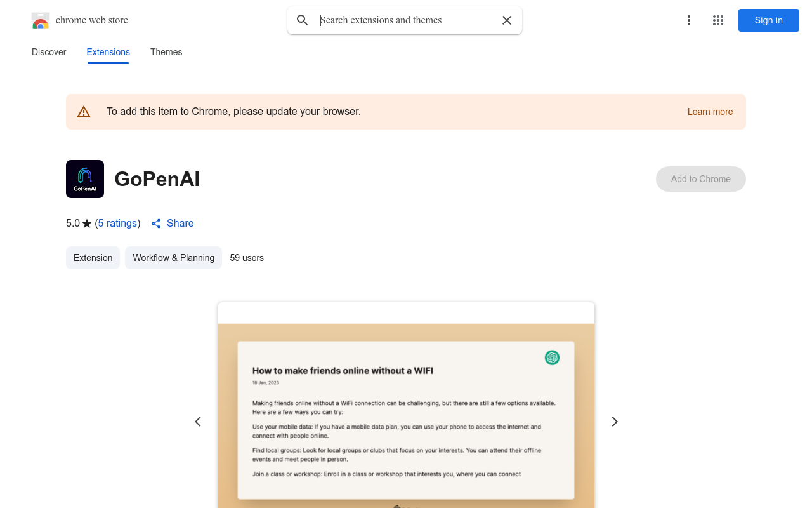Open the Google apps grid
This screenshot has width=812, height=508.
click(718, 20)
